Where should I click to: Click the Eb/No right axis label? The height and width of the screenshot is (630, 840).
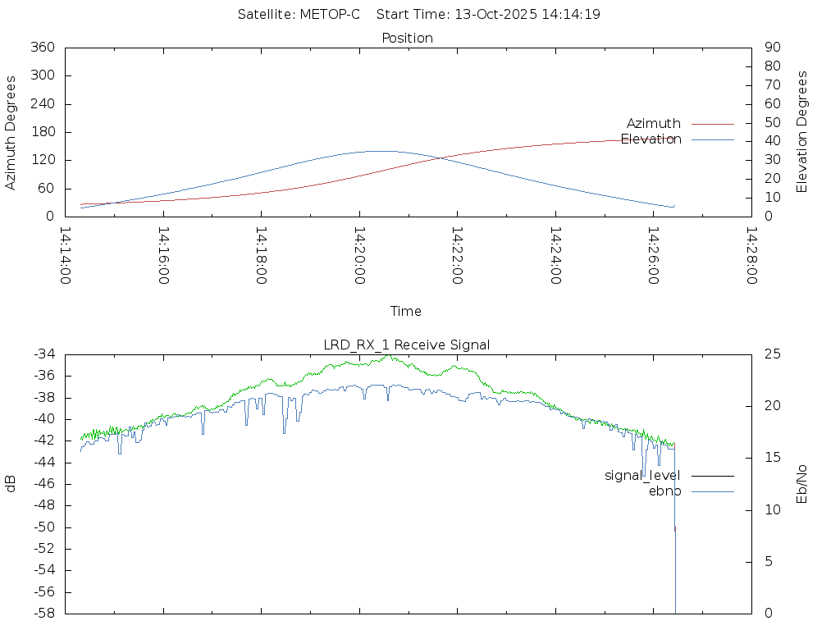802,484
